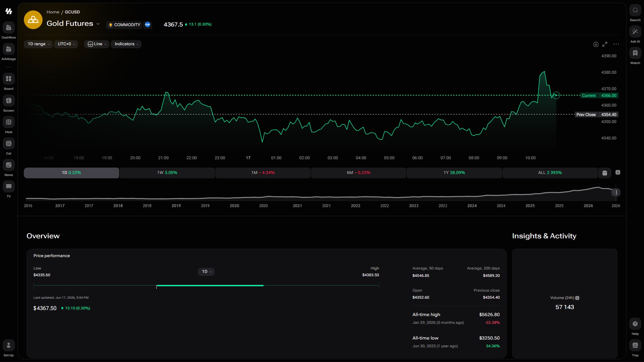Open the Cal calendar sidebar icon
The image size is (644, 362).
pyautogui.click(x=9, y=143)
